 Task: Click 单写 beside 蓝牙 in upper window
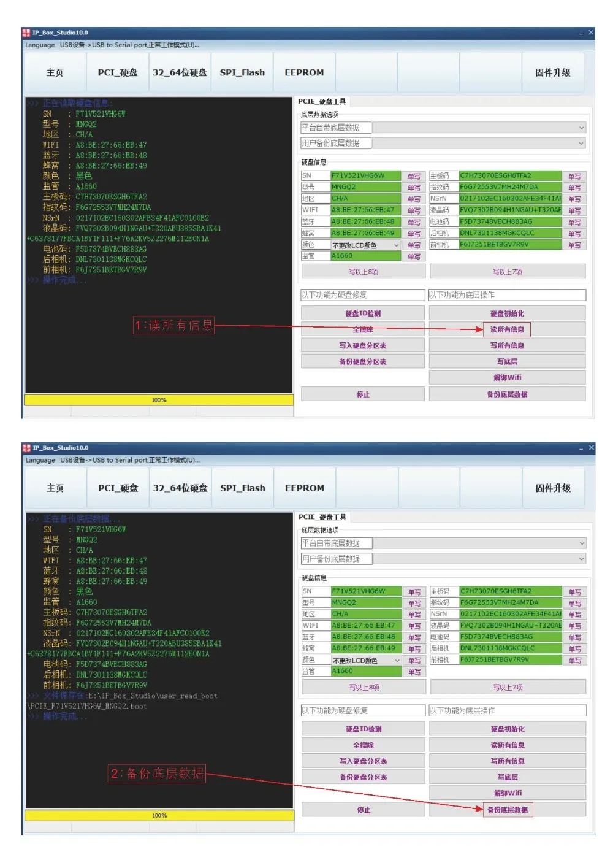[x=414, y=222]
